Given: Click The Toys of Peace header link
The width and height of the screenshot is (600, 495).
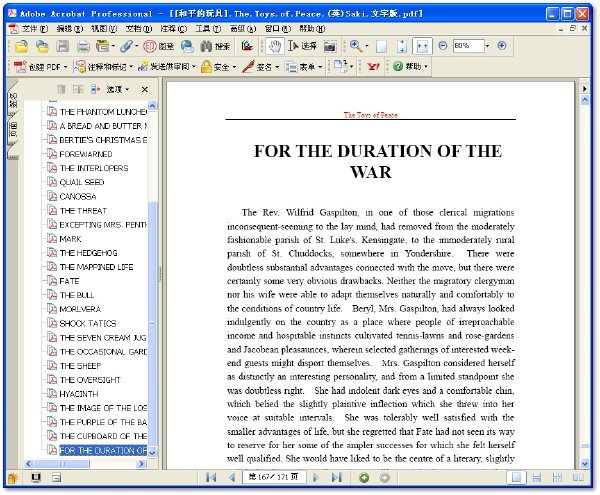Looking at the screenshot, I should pyautogui.click(x=370, y=115).
